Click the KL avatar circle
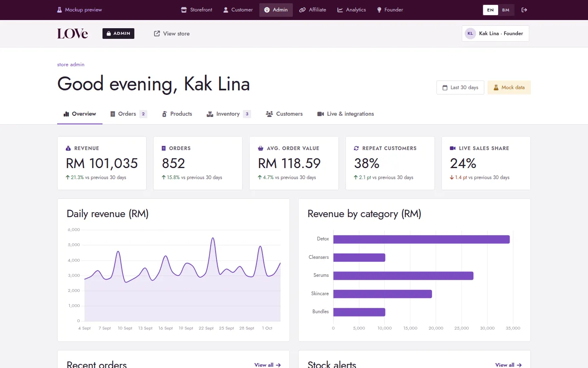 [470, 34]
